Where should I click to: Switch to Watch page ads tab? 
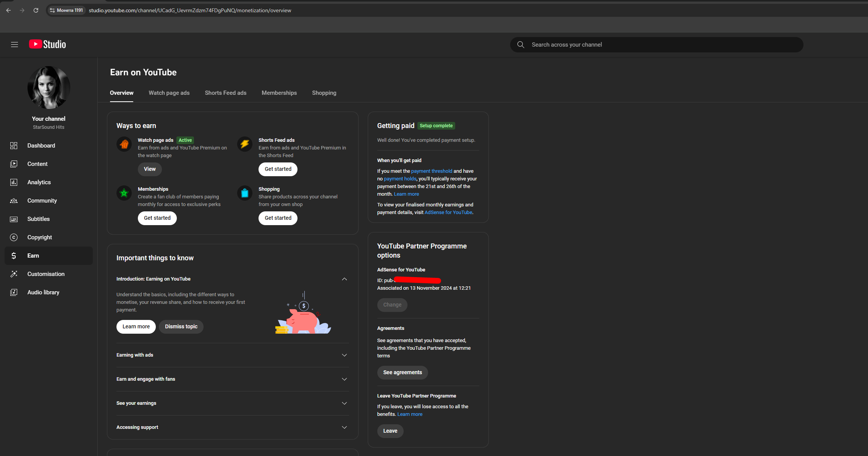[169, 93]
